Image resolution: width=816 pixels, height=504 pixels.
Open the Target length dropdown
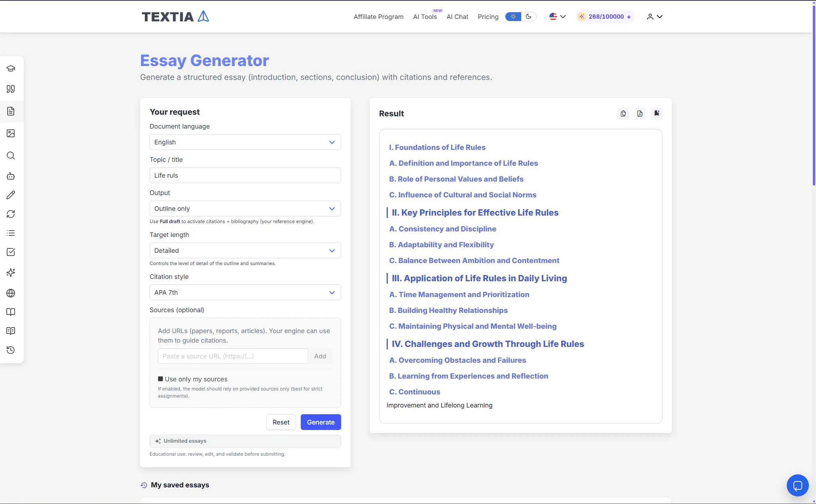(x=245, y=250)
